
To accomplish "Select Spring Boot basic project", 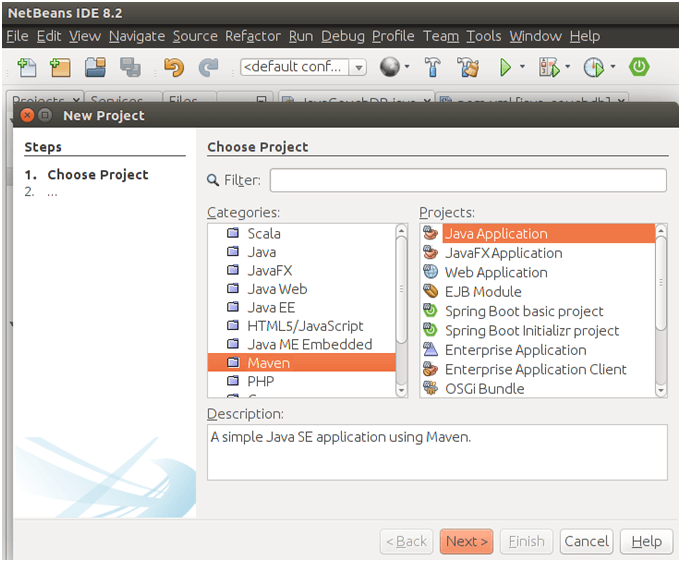I will point(538,311).
